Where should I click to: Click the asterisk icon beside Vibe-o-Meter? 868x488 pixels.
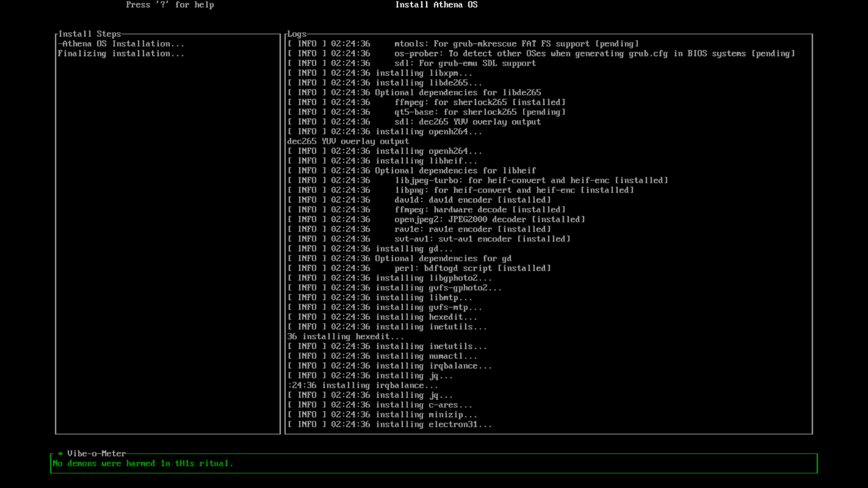pyautogui.click(x=60, y=454)
